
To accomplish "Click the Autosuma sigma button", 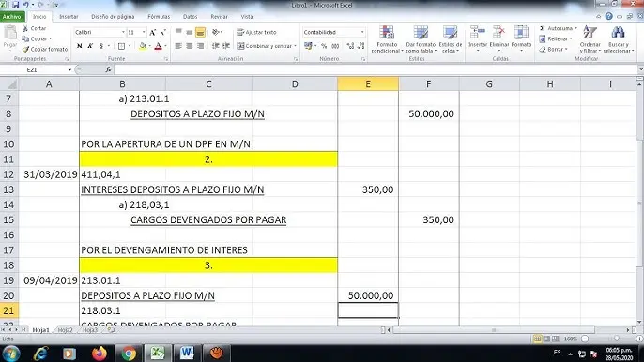I will click(x=558, y=28).
